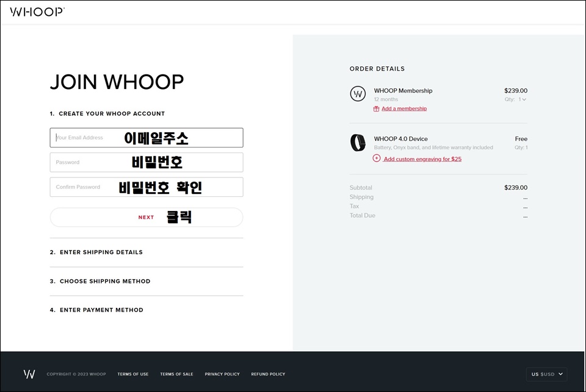Open the Add a membership link
This screenshot has height=392, width=586.
coord(404,109)
